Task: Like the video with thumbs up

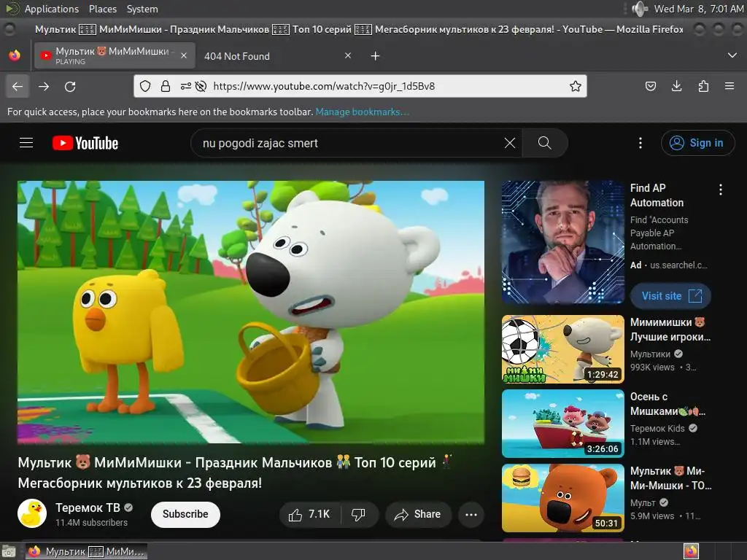Action: tap(309, 514)
